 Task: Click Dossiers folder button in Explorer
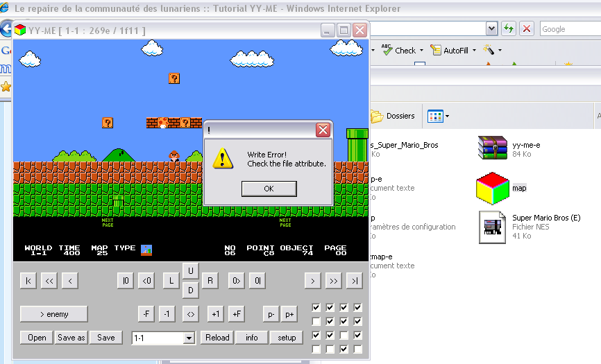pos(393,116)
